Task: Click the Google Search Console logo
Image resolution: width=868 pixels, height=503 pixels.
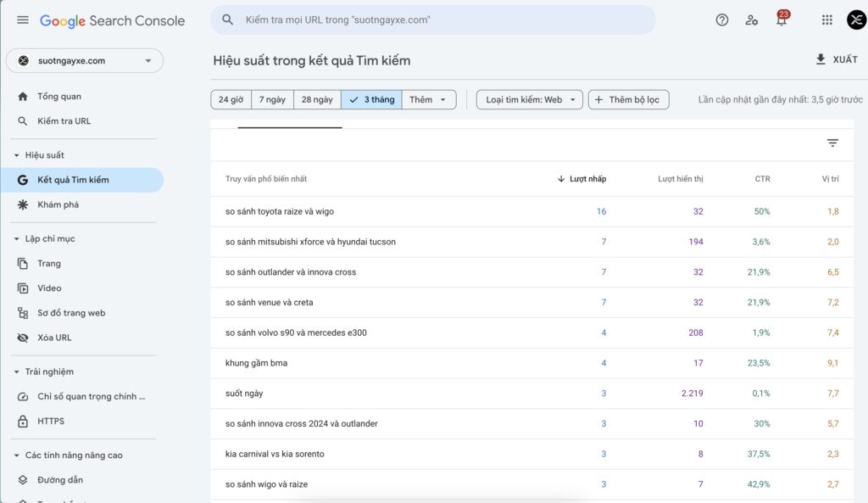Action: pos(113,20)
